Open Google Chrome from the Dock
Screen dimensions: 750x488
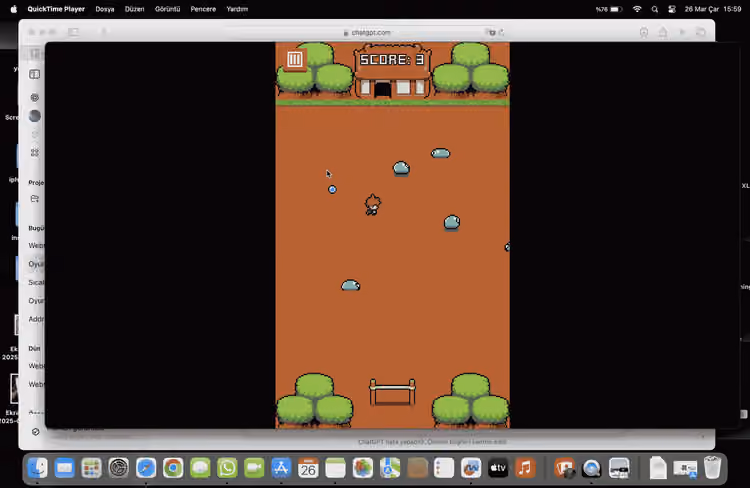point(173,468)
